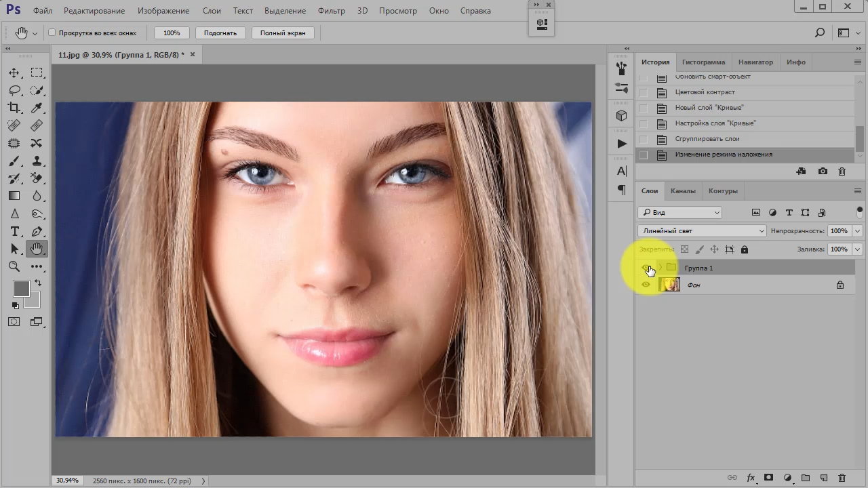
Task: Hide the Фон layer via eye icon
Action: [x=646, y=285]
